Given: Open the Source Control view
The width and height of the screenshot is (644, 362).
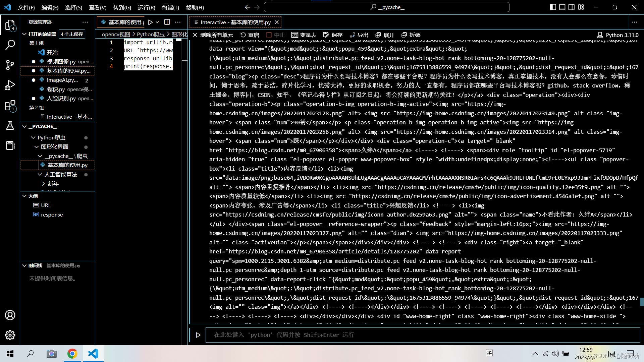Looking at the screenshot, I should (x=10, y=65).
